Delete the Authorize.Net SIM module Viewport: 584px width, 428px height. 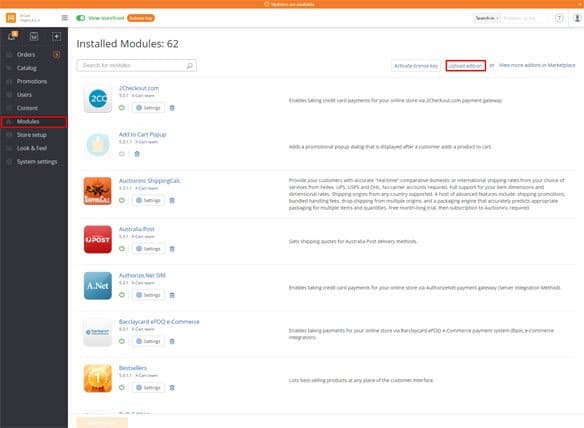point(172,295)
